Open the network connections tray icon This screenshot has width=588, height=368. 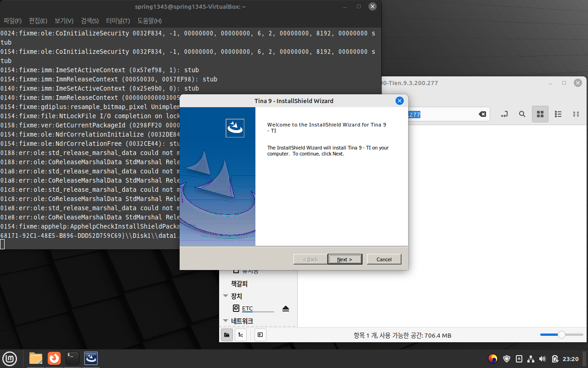(531, 359)
